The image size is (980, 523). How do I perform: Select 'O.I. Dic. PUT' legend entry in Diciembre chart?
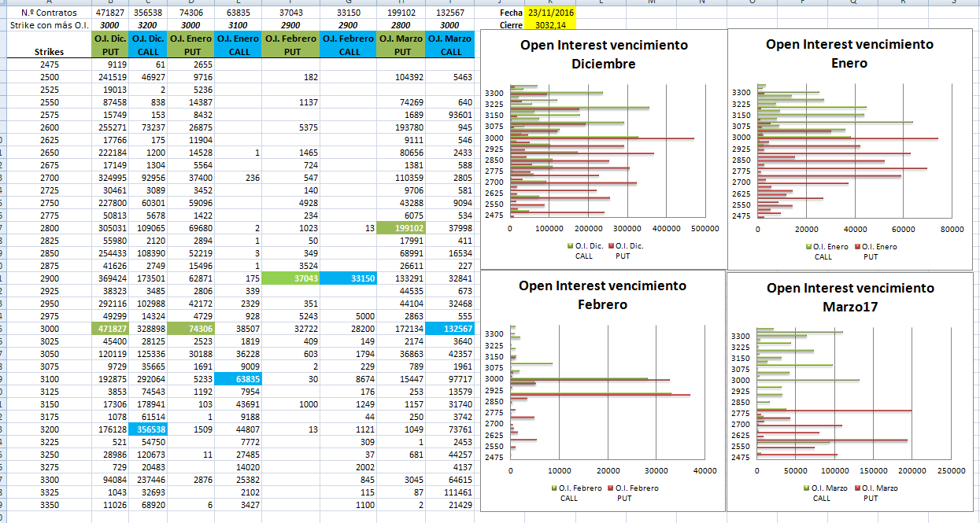click(626, 251)
